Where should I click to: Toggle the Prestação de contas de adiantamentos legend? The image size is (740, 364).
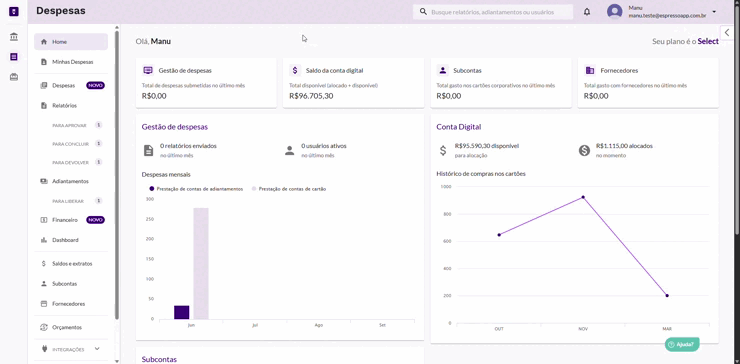[196, 189]
